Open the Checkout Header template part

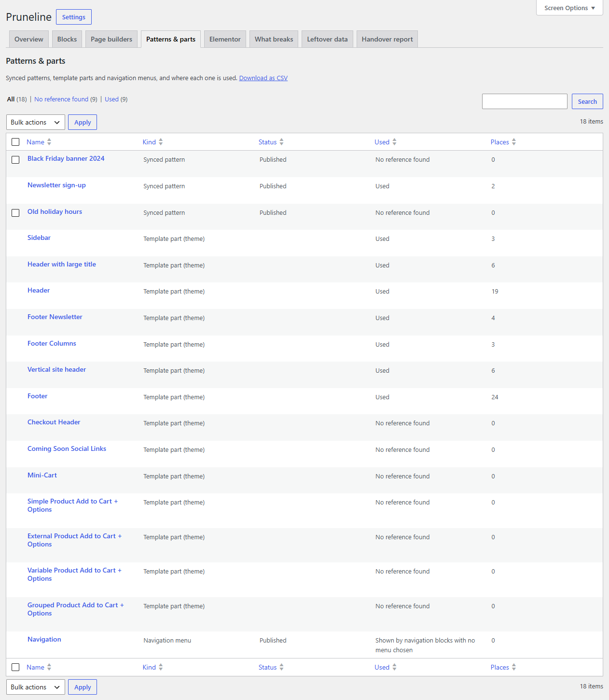pos(54,422)
